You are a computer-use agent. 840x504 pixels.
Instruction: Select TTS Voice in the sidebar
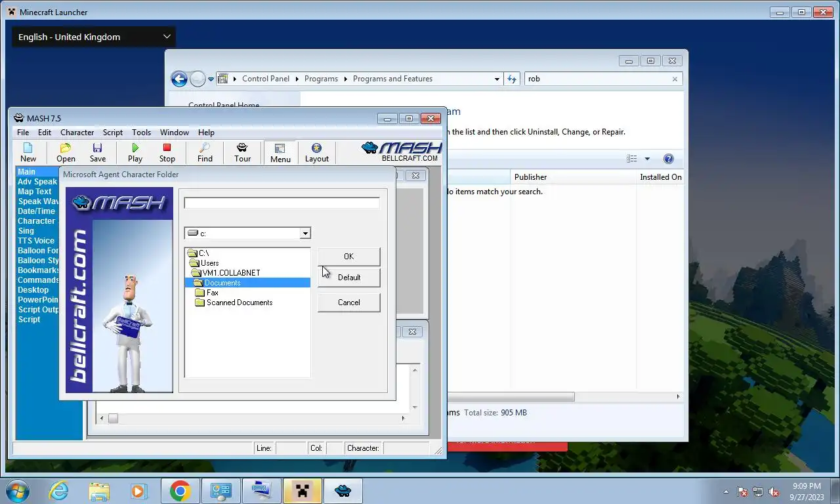(36, 241)
